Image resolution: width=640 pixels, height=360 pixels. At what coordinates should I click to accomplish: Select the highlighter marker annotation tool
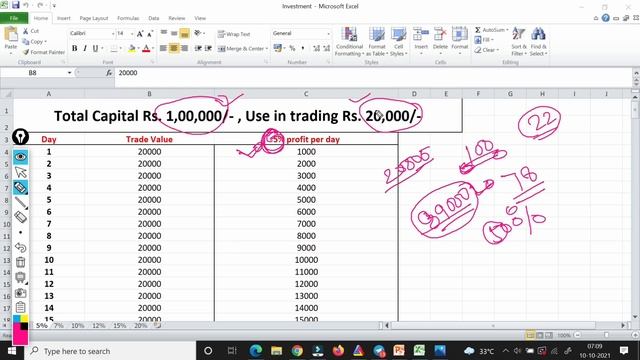20,187
